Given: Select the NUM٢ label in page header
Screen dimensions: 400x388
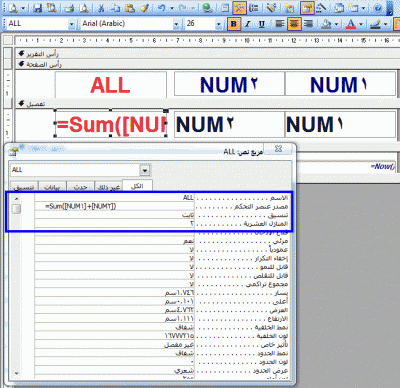Looking at the screenshot, I should click(x=229, y=84).
